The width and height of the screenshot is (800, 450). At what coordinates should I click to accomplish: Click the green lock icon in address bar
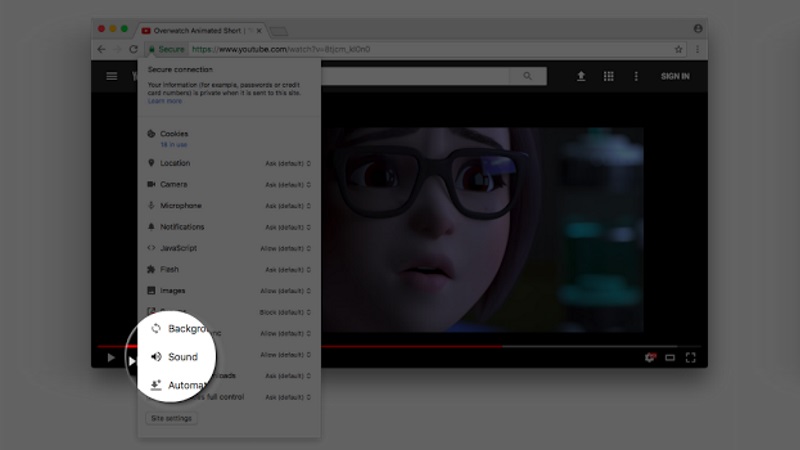point(152,49)
